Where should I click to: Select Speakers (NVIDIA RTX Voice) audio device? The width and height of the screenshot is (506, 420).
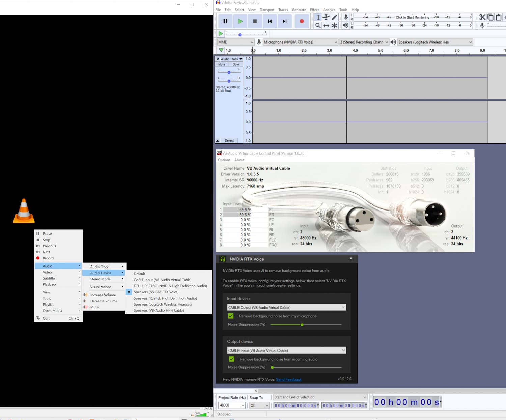168,292
